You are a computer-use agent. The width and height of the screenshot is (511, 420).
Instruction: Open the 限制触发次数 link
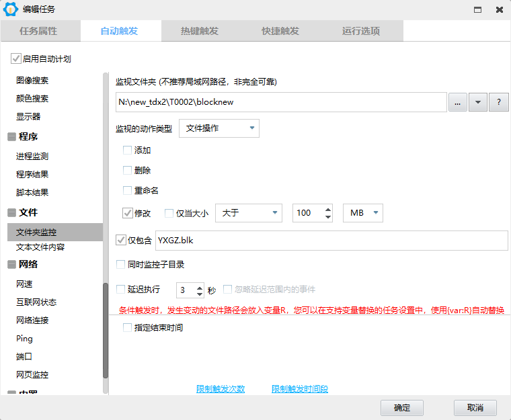point(221,388)
